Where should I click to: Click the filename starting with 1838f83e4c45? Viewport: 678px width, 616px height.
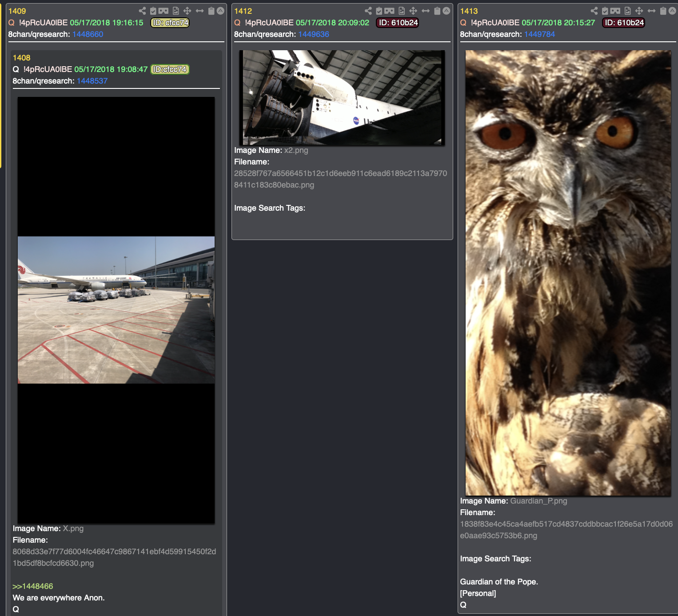[566, 530]
